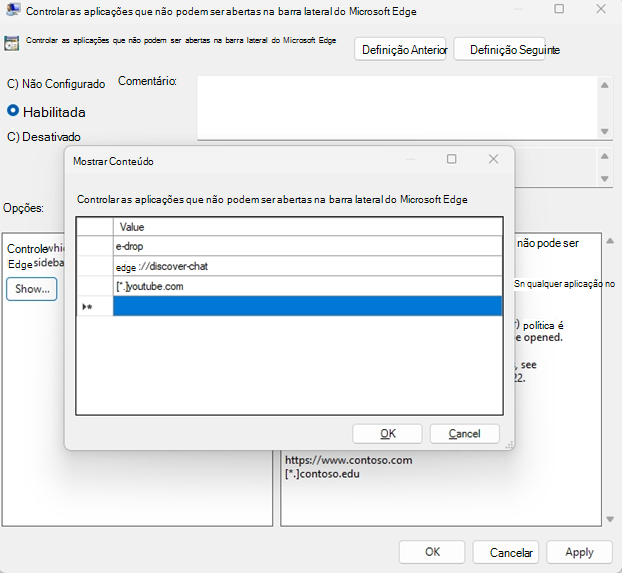622x575 pixels.
Task: Click the Definição Anterior button
Action: 400,50
